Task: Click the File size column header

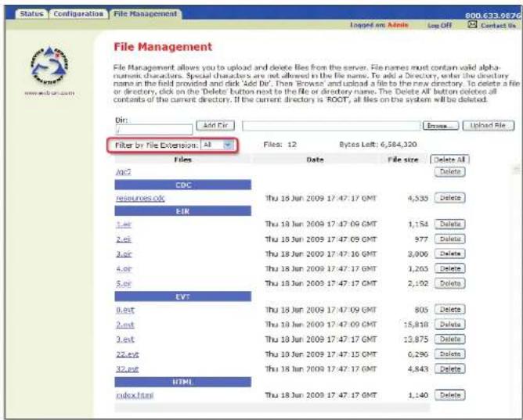Action: click(x=403, y=160)
